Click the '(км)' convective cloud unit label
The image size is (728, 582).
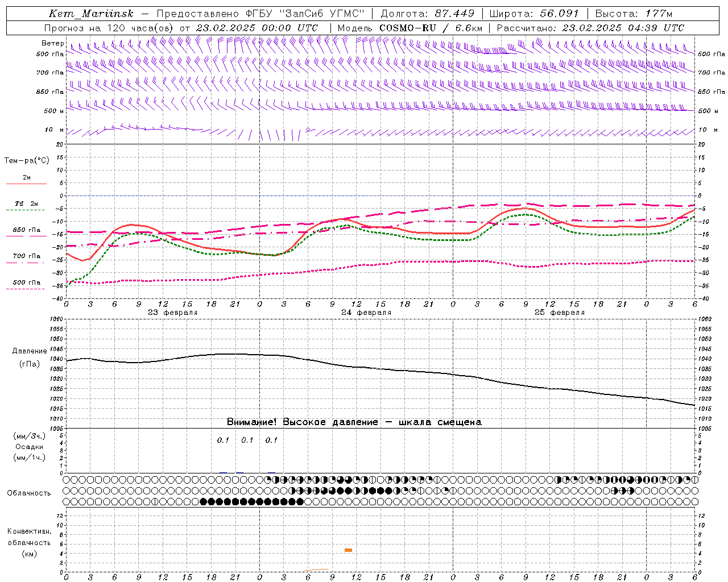(x=29, y=554)
